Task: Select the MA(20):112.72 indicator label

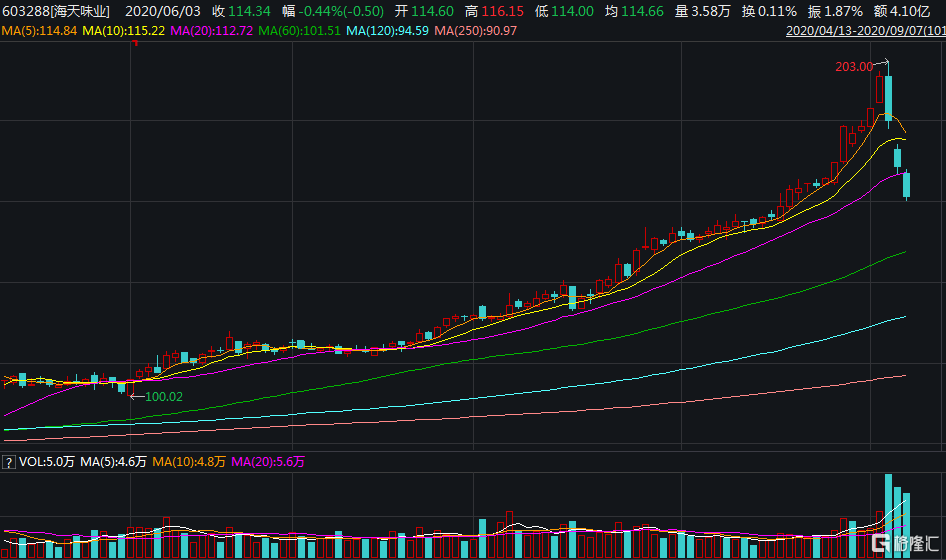Action: click(x=211, y=30)
